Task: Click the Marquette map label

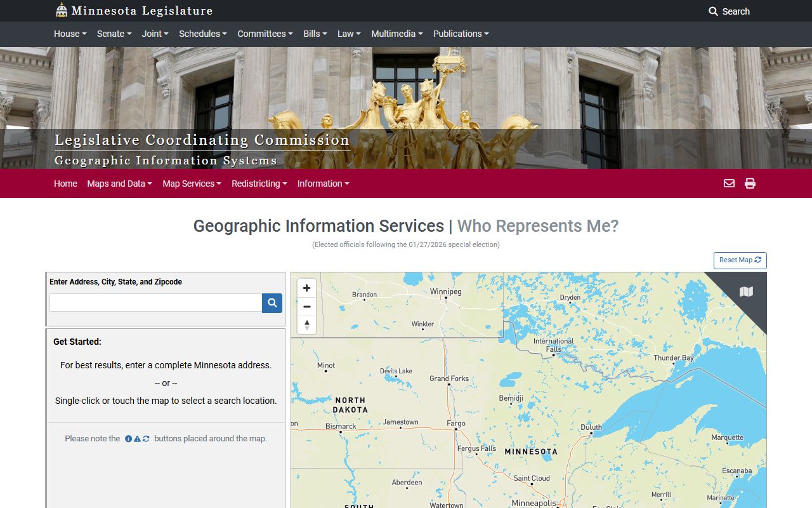Action: tap(728, 438)
